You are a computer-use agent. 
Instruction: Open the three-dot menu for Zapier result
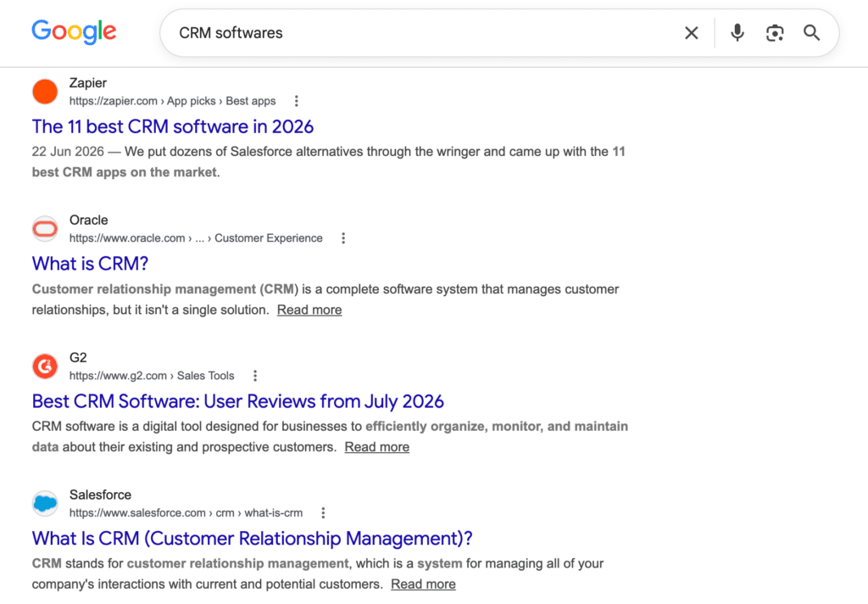(297, 101)
